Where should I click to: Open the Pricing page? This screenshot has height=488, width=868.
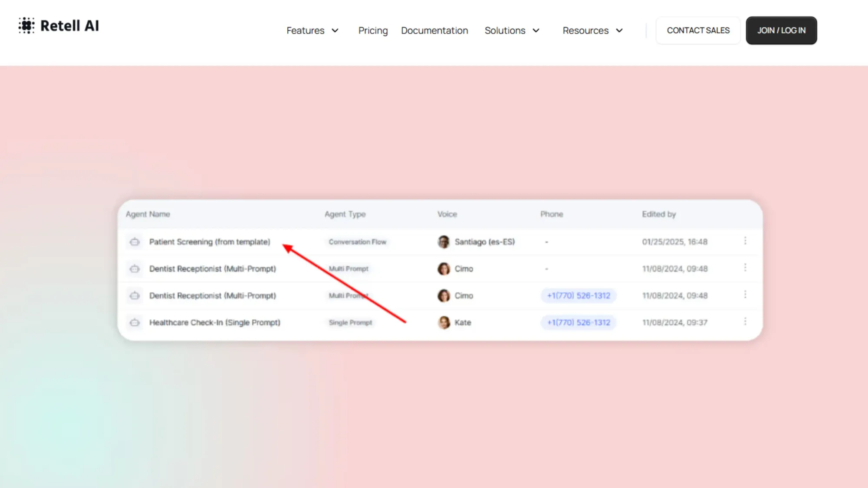(373, 30)
